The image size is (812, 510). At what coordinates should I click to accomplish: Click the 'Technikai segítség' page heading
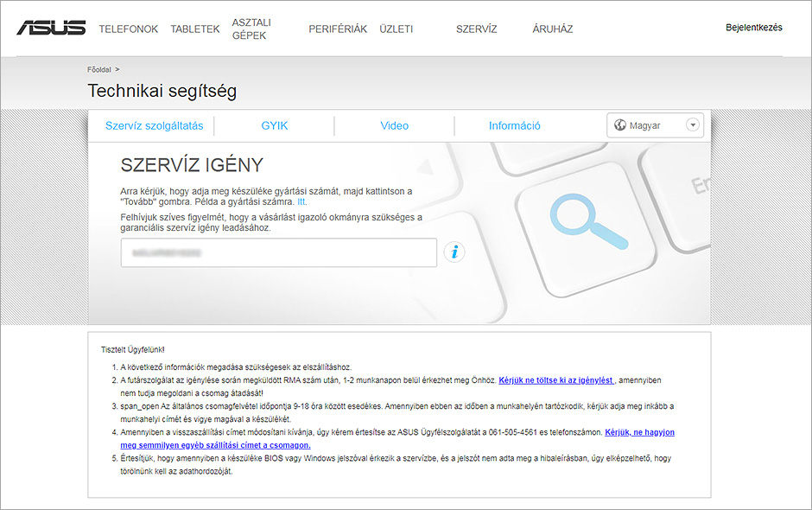162,91
